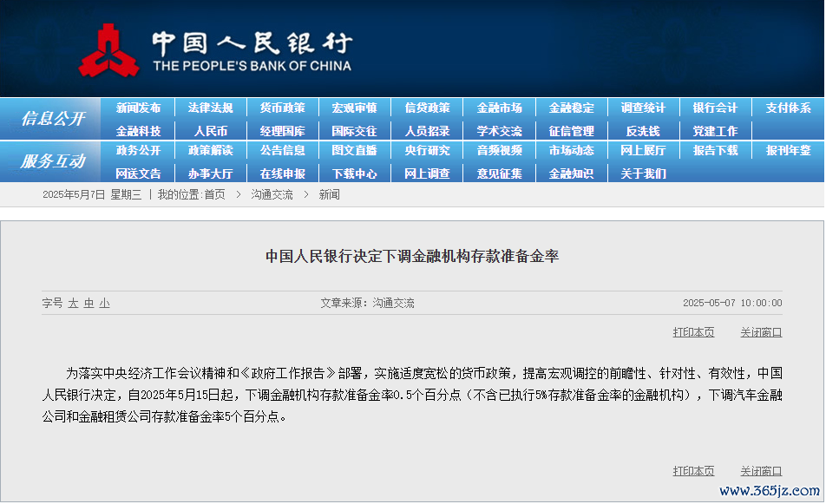The height and width of the screenshot is (504, 826).
Task: Click top 关闭窗口 link
Action: (761, 332)
